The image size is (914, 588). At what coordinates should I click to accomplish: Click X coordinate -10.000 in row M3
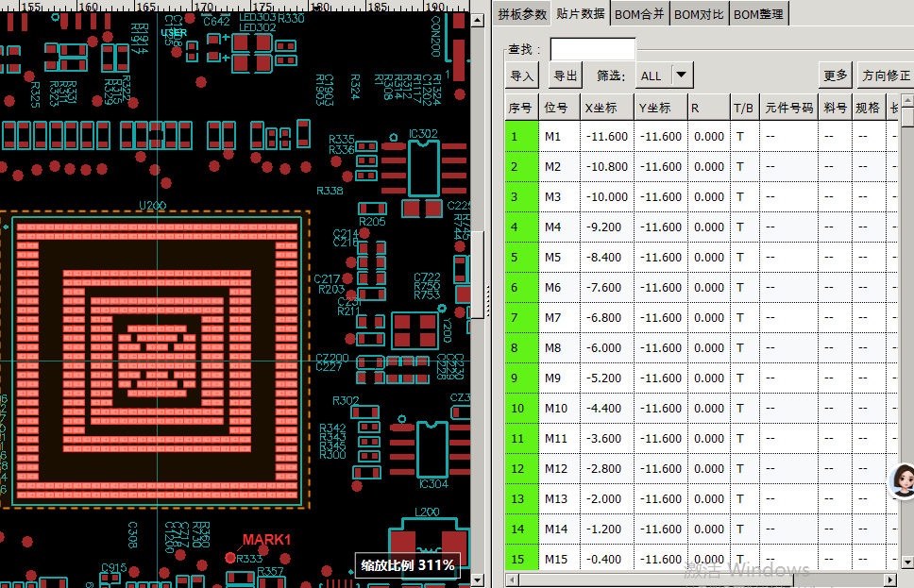[607, 197]
